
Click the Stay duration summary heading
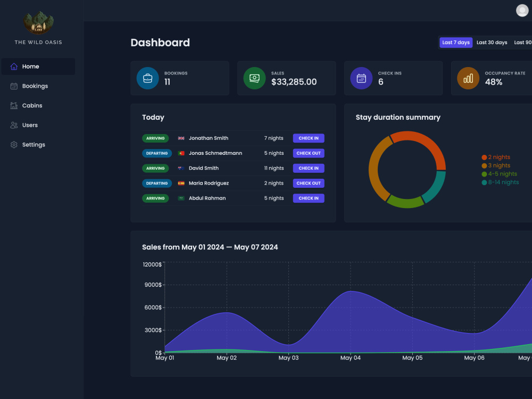click(398, 118)
